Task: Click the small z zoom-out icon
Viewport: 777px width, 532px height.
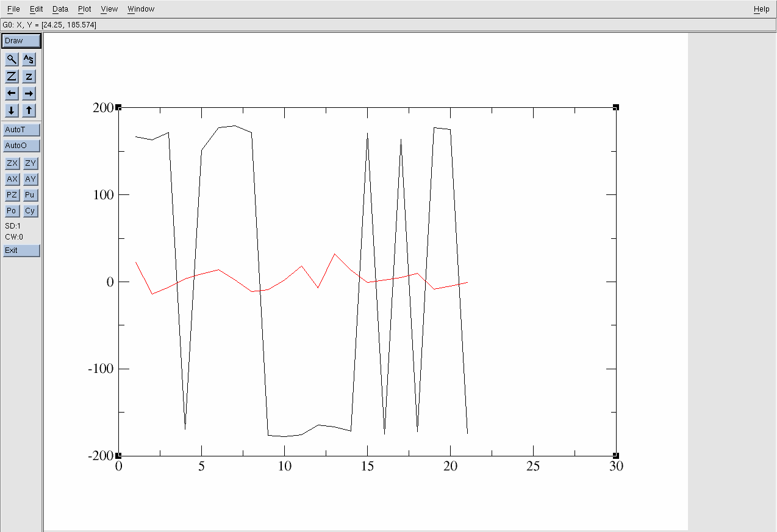Action: 29,76
